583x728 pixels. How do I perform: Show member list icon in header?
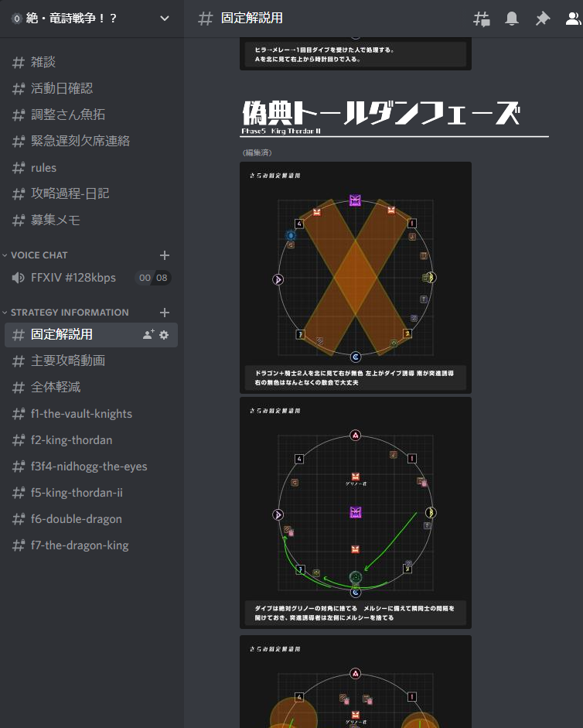tap(573, 19)
